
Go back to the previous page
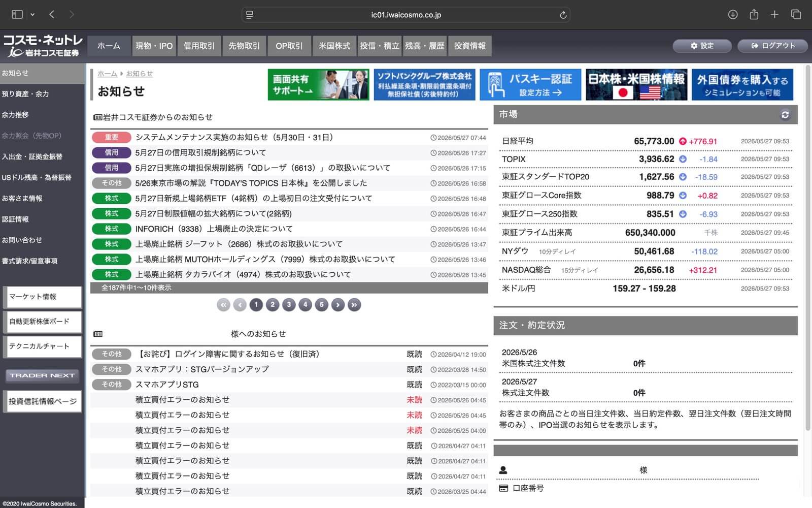click(52, 14)
